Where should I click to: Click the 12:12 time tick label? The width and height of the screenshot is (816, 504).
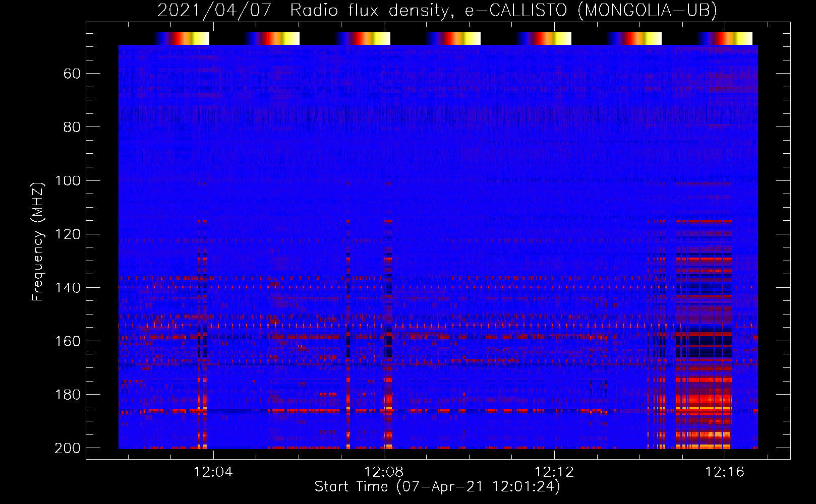click(554, 472)
